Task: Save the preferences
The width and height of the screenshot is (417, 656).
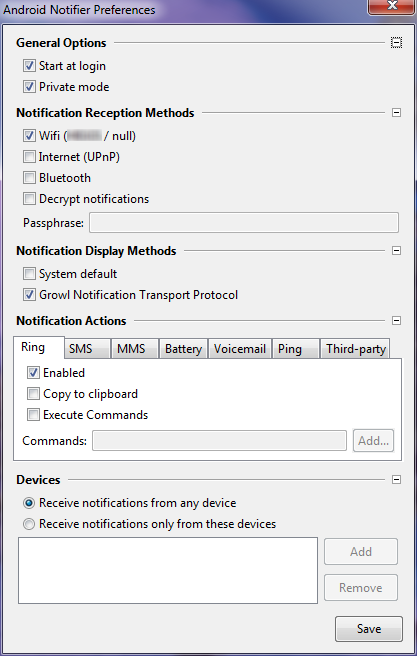Action: coord(369,629)
